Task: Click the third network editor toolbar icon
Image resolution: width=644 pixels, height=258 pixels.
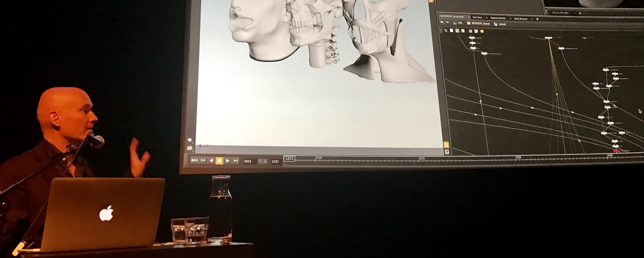Action: [457, 31]
